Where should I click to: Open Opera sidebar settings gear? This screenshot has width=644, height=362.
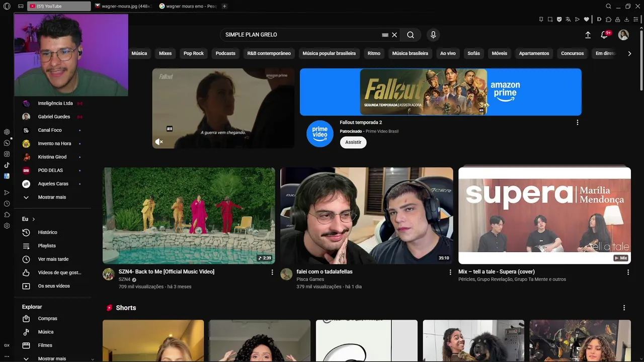[7, 226]
